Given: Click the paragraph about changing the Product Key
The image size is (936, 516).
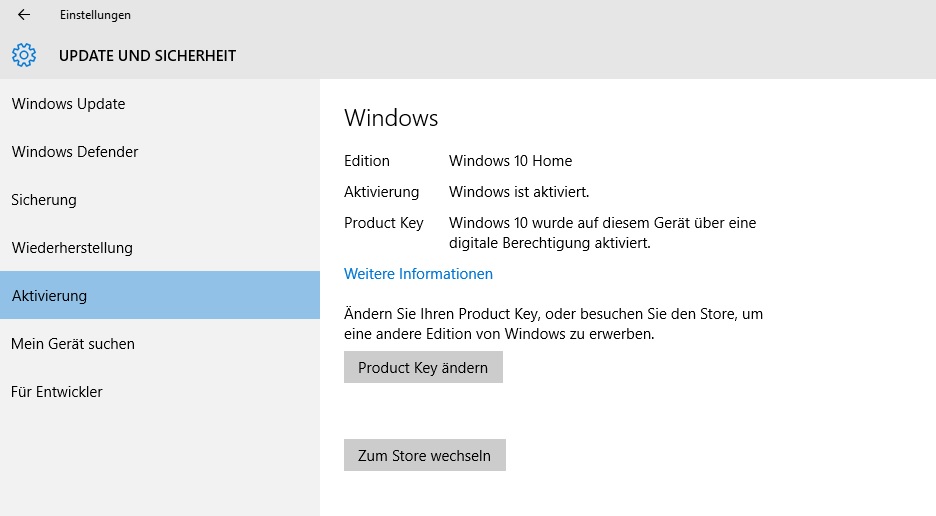Looking at the screenshot, I should coord(553,324).
